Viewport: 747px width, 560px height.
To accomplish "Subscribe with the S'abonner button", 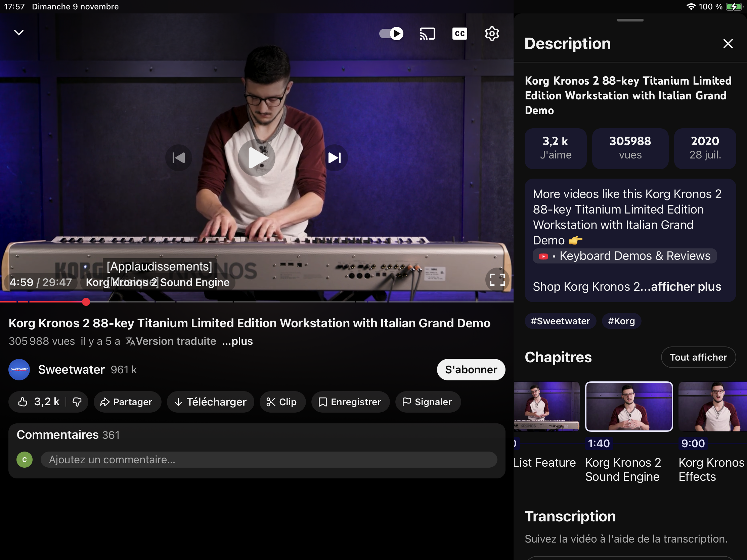I will [x=471, y=370].
